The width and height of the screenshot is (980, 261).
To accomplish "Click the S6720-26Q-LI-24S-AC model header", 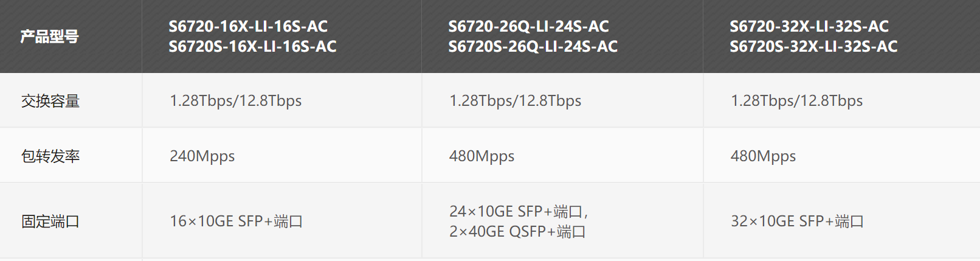I will point(528,26).
